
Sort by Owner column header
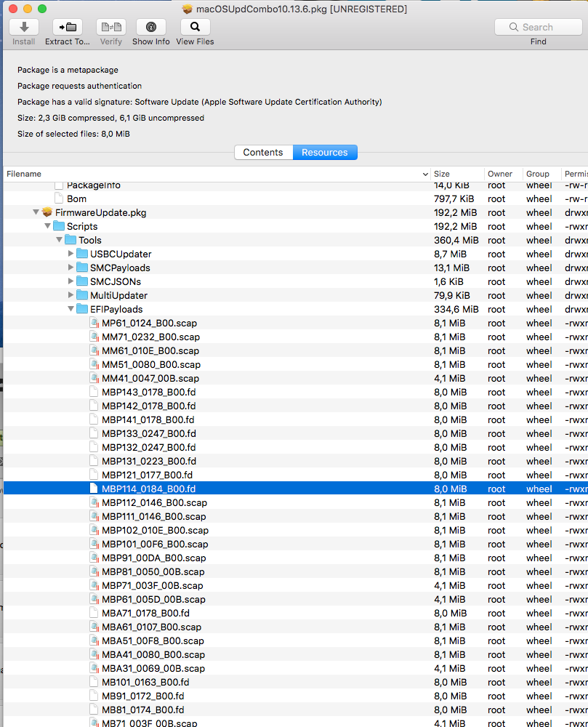[x=503, y=174]
